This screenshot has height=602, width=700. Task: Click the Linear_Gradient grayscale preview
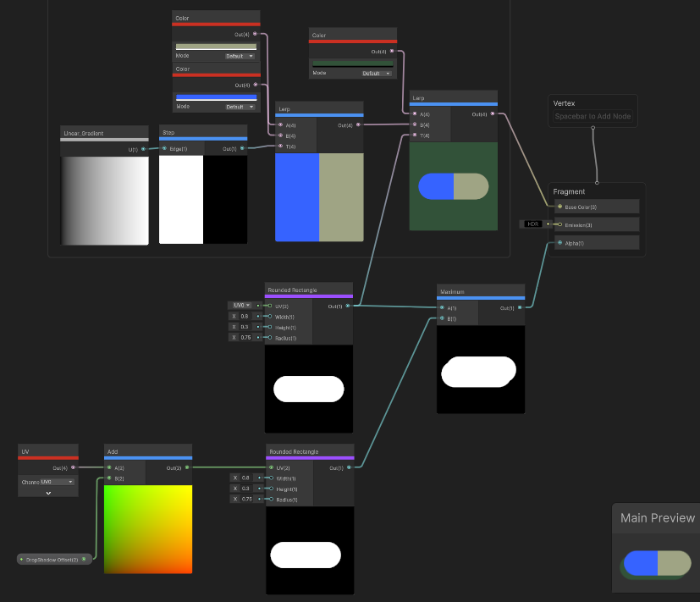pyautogui.click(x=104, y=201)
